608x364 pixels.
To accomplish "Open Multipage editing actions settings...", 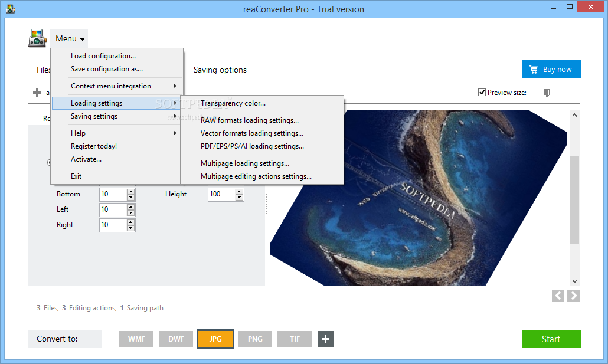I will 263,176.
